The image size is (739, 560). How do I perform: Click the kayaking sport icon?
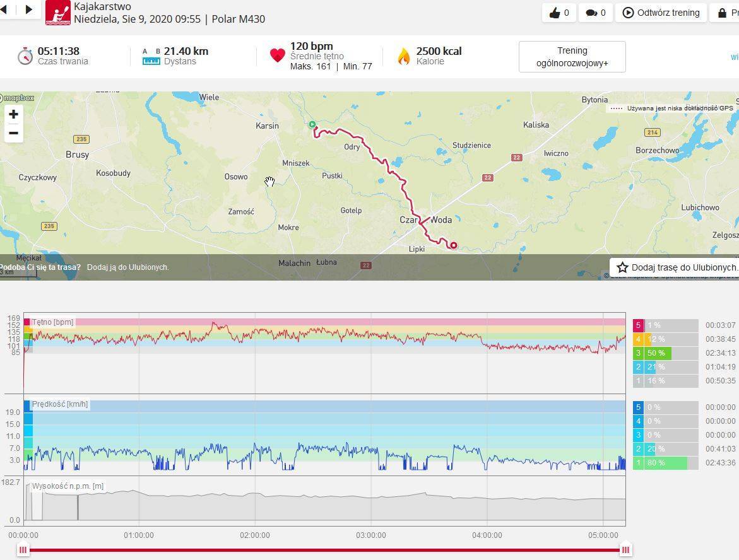(58, 13)
